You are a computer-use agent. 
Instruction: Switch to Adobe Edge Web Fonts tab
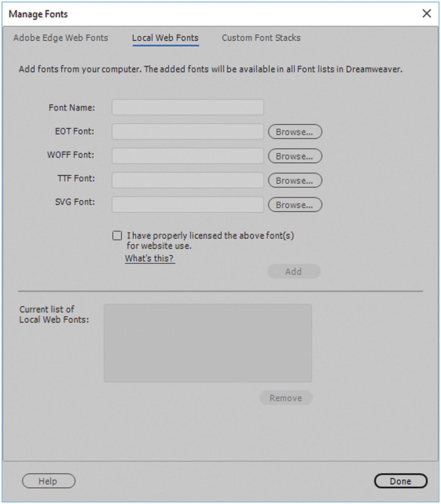pos(61,38)
